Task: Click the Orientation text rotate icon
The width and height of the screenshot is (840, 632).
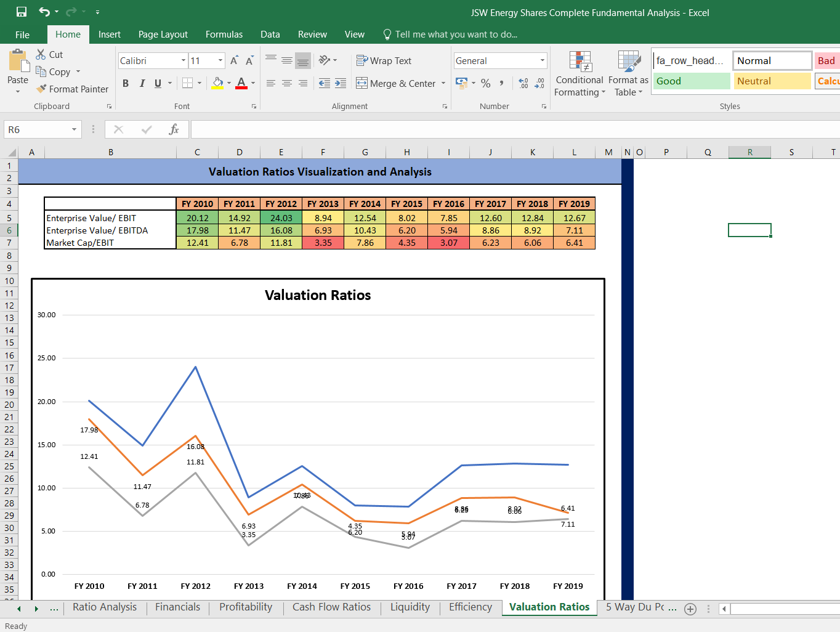Action: [x=325, y=60]
